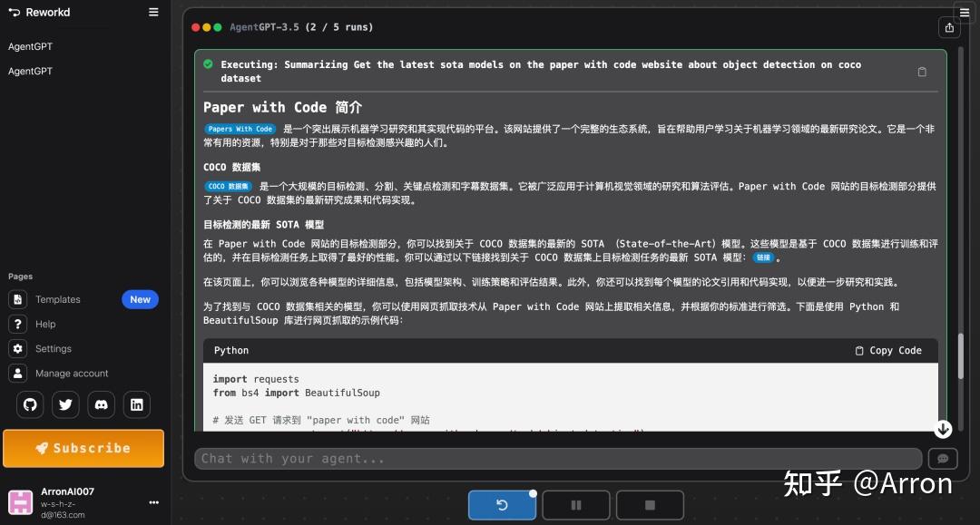This screenshot has height=525, width=980.
Task: Open the LinkedIn link icon
Action: pyautogui.click(x=137, y=404)
